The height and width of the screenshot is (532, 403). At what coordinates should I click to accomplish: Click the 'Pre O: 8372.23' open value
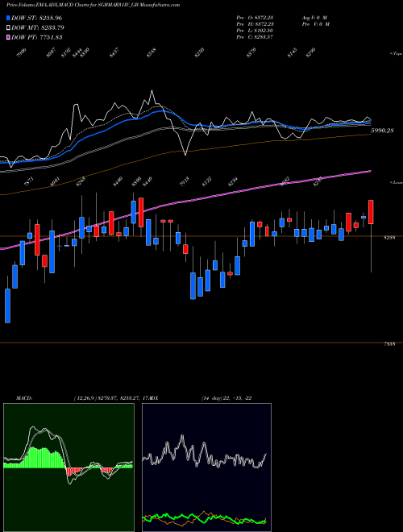(x=255, y=18)
